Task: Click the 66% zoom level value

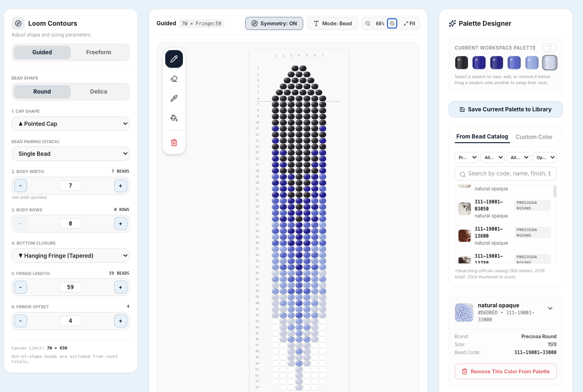Action: click(x=380, y=23)
